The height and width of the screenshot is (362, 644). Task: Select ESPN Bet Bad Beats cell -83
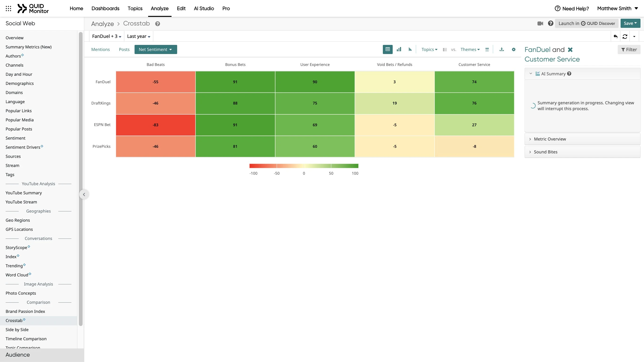(x=155, y=125)
